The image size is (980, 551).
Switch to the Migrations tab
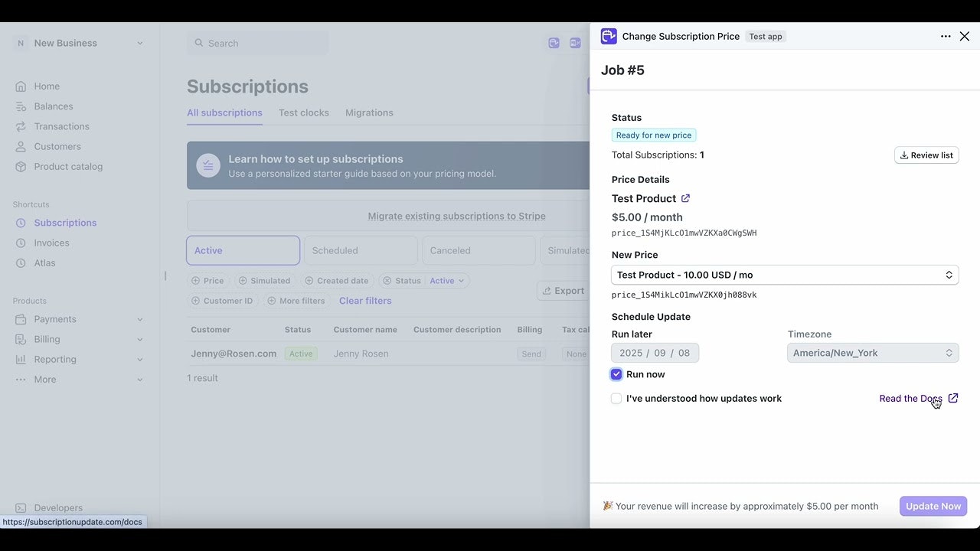(369, 112)
